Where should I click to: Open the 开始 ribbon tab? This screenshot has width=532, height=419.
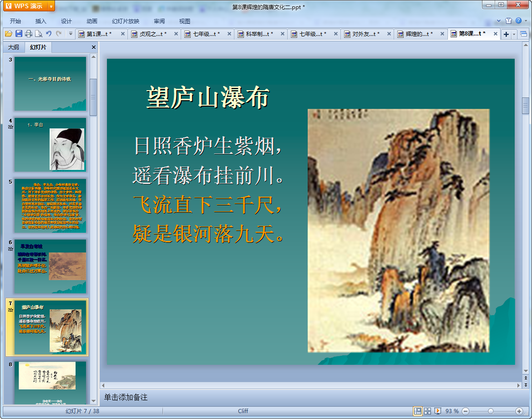pos(15,21)
